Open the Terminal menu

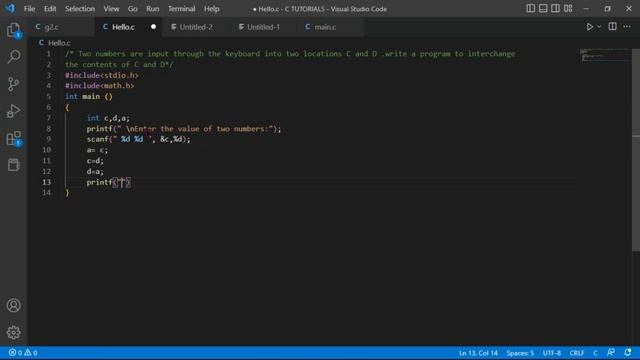click(x=182, y=9)
